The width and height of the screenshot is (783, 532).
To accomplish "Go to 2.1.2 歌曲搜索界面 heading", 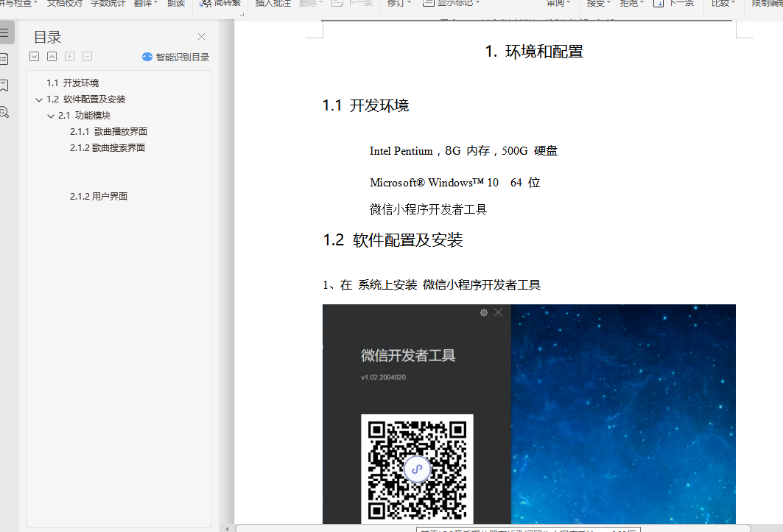I will 108,148.
